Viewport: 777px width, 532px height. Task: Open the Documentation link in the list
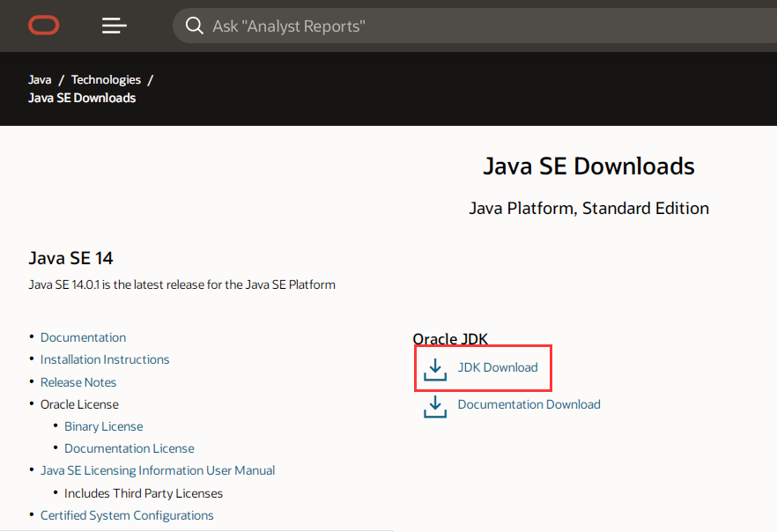click(83, 337)
